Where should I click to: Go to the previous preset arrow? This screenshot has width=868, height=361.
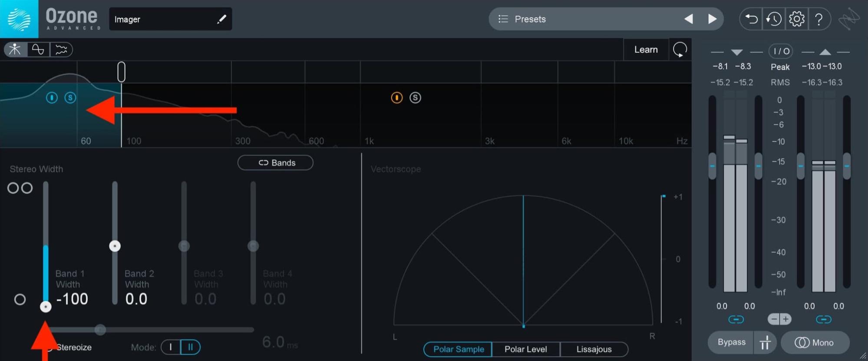click(689, 19)
